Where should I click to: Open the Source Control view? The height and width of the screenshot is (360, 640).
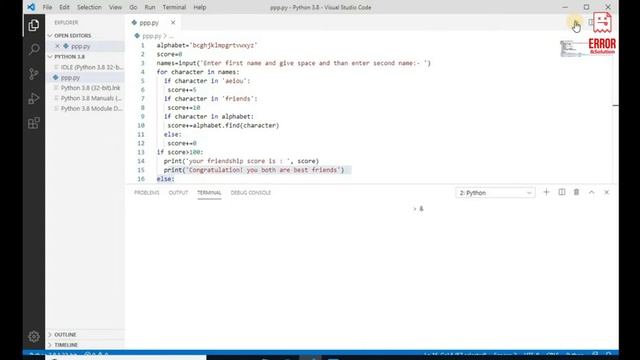[x=34, y=74]
